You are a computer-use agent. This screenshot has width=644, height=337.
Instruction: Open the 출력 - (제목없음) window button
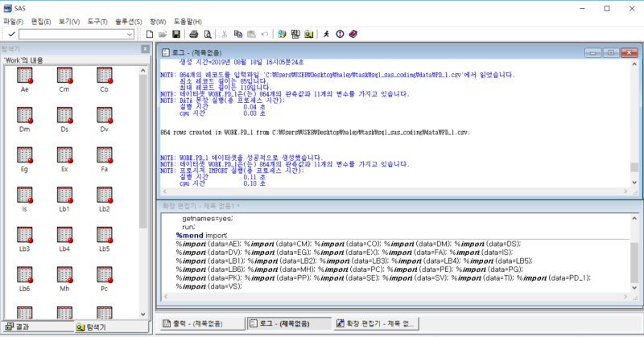(202, 323)
